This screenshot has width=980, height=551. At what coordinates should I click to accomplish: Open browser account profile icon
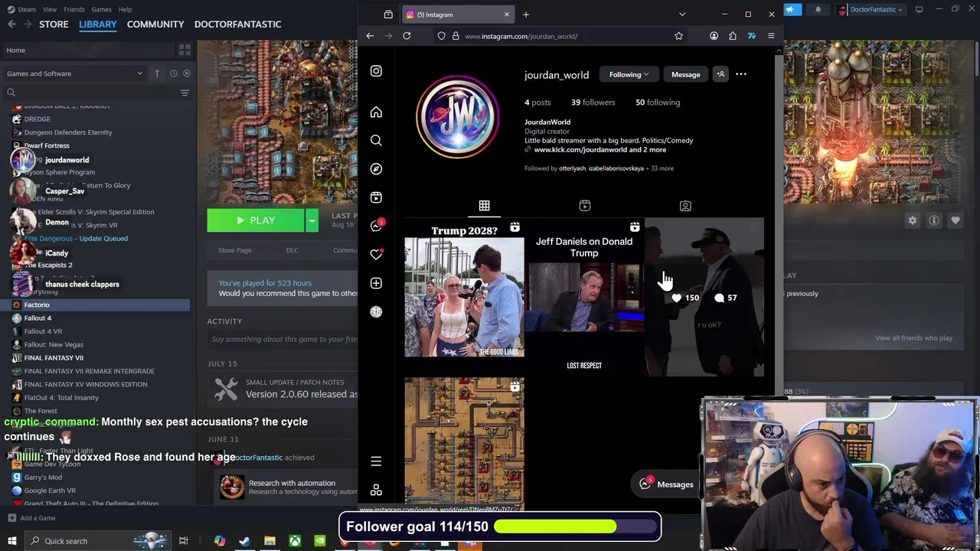(714, 36)
